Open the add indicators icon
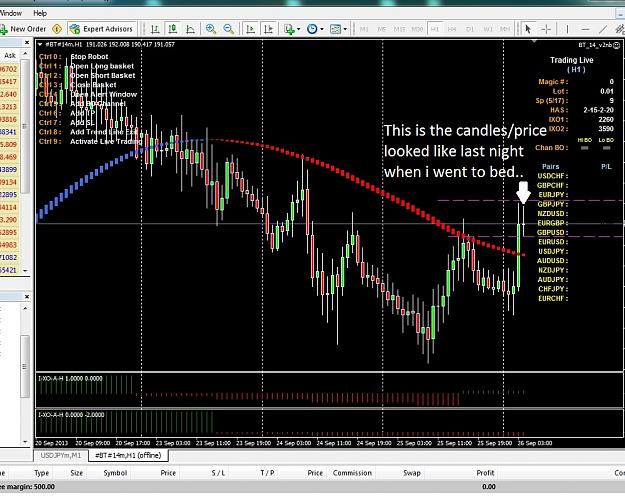Screen dimensions: 625x503 289,29
